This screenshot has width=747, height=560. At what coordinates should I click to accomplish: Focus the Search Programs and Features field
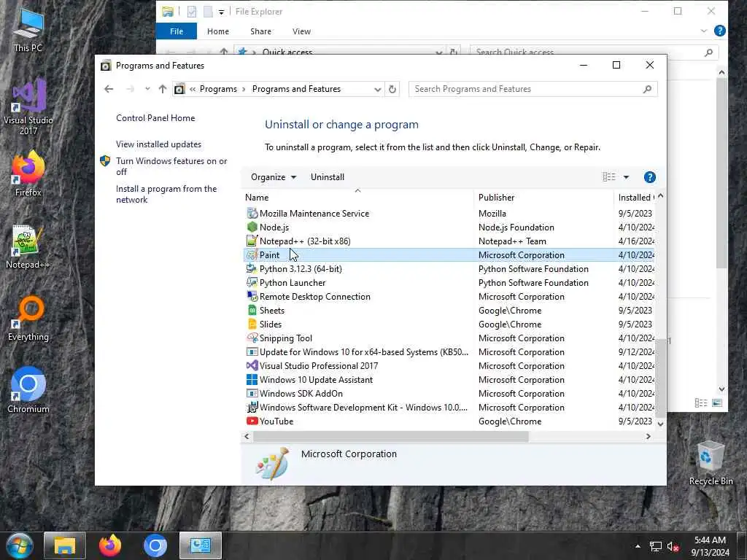tap(533, 89)
